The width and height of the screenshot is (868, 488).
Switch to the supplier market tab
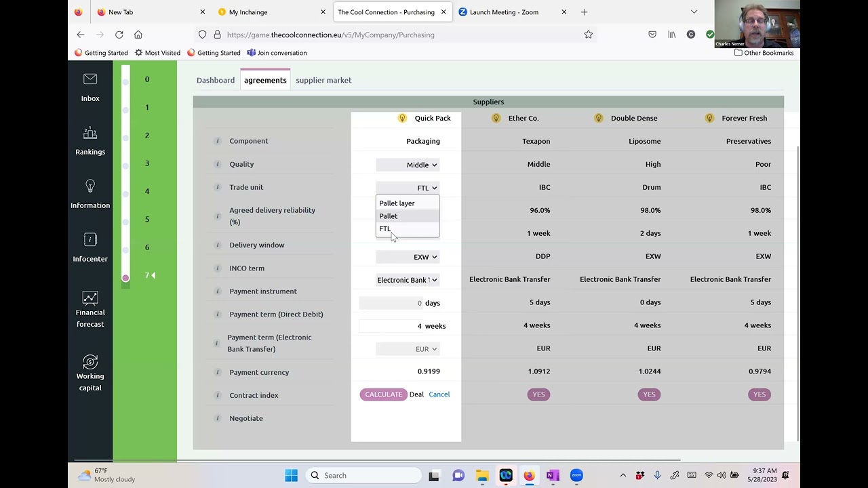coord(323,80)
